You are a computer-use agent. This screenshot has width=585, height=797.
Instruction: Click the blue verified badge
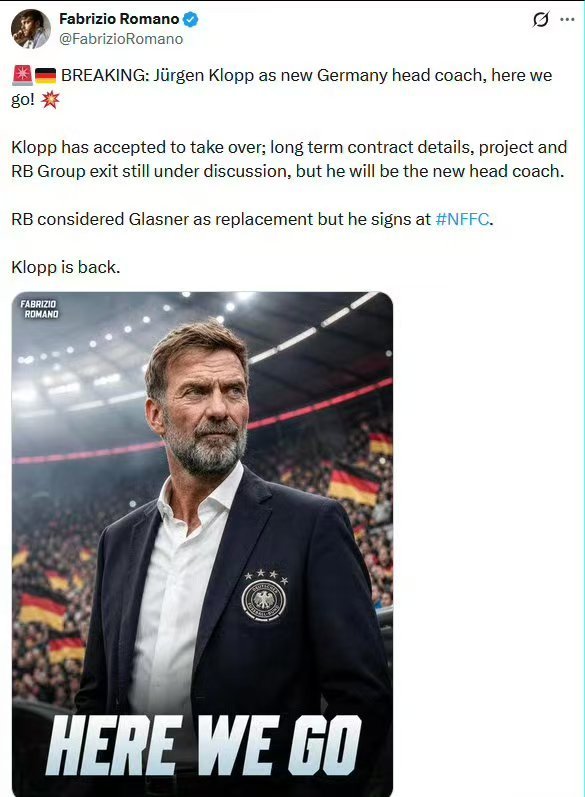click(191, 20)
